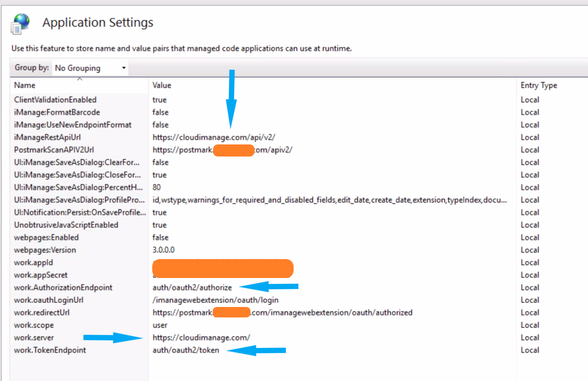The height and width of the screenshot is (381, 588).
Task: Select the iManage:UseNewEndpointFormat entry
Action: 72,125
